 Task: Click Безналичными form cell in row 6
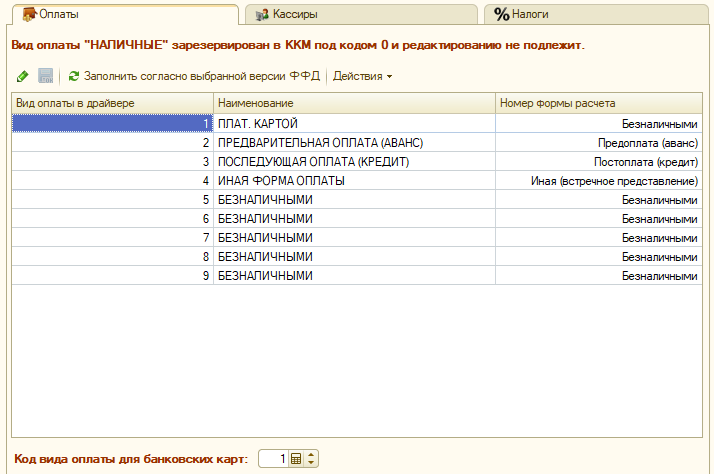(599, 219)
